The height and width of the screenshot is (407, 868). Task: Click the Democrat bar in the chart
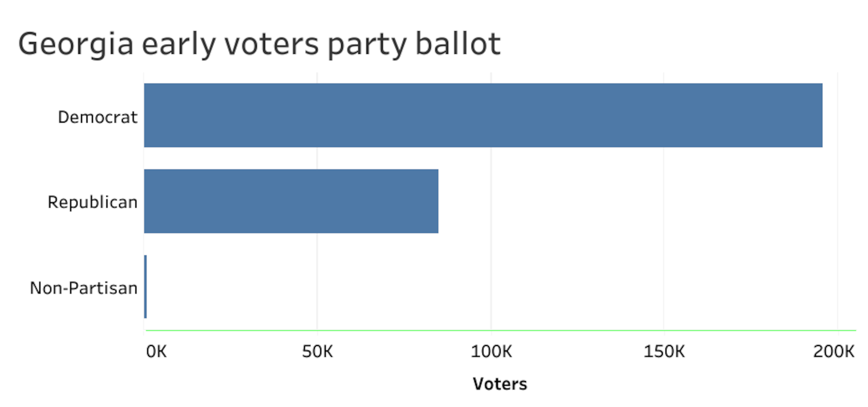click(x=483, y=115)
